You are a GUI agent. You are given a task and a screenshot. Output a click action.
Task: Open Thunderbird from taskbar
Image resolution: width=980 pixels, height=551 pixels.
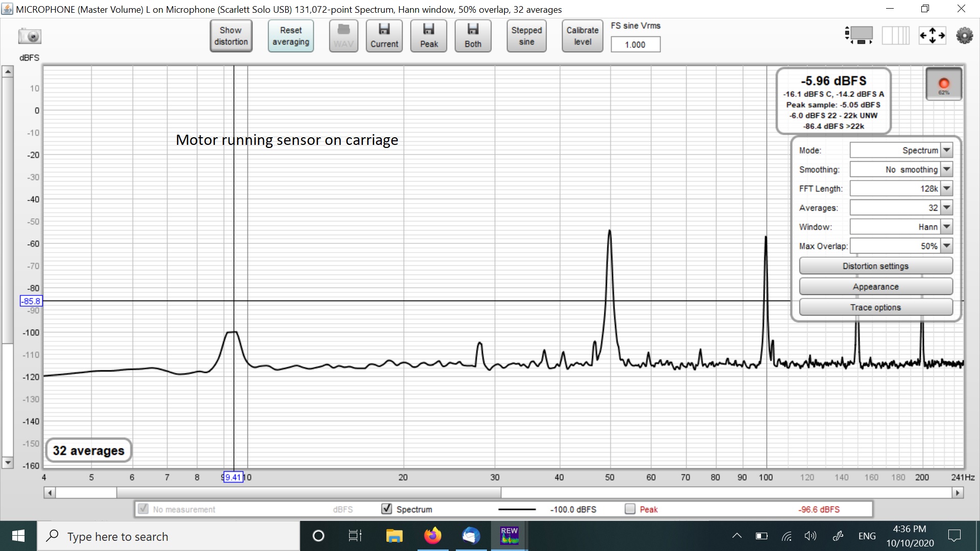471,536
